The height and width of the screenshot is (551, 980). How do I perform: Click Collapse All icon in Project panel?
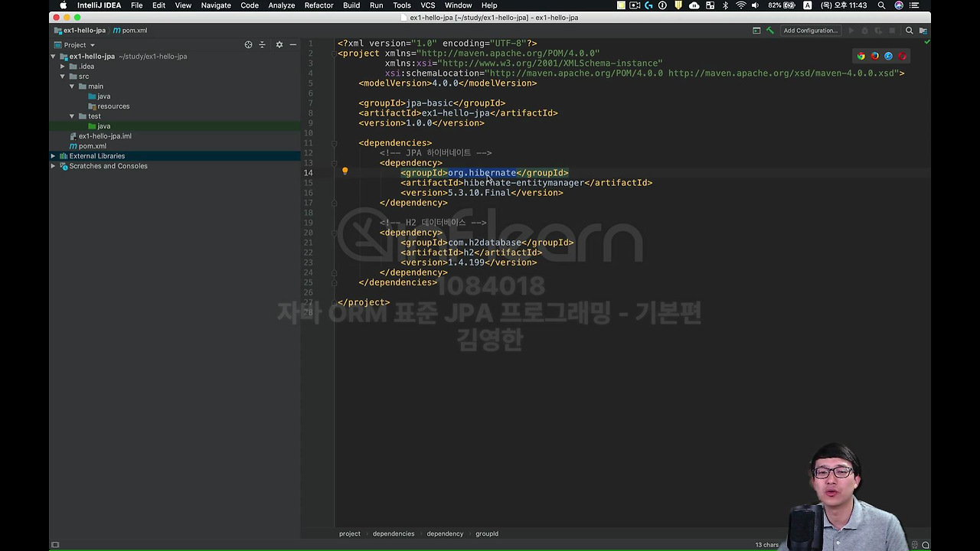(x=262, y=45)
